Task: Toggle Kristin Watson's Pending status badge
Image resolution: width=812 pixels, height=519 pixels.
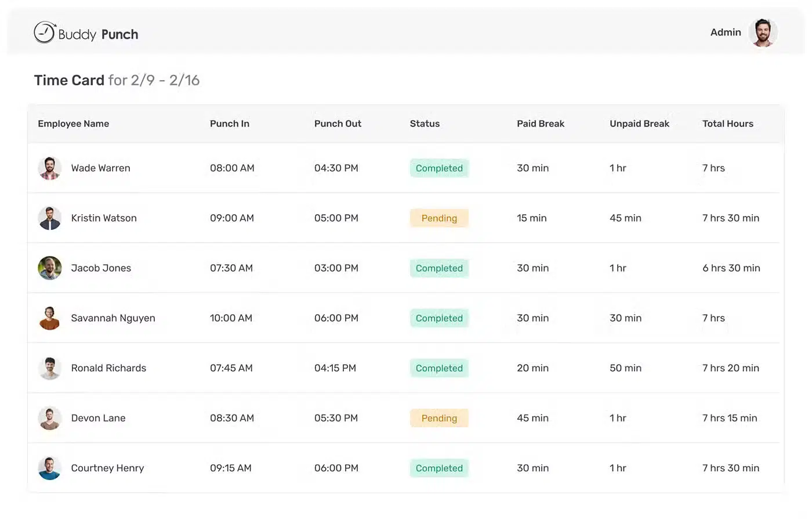Action: click(x=439, y=218)
